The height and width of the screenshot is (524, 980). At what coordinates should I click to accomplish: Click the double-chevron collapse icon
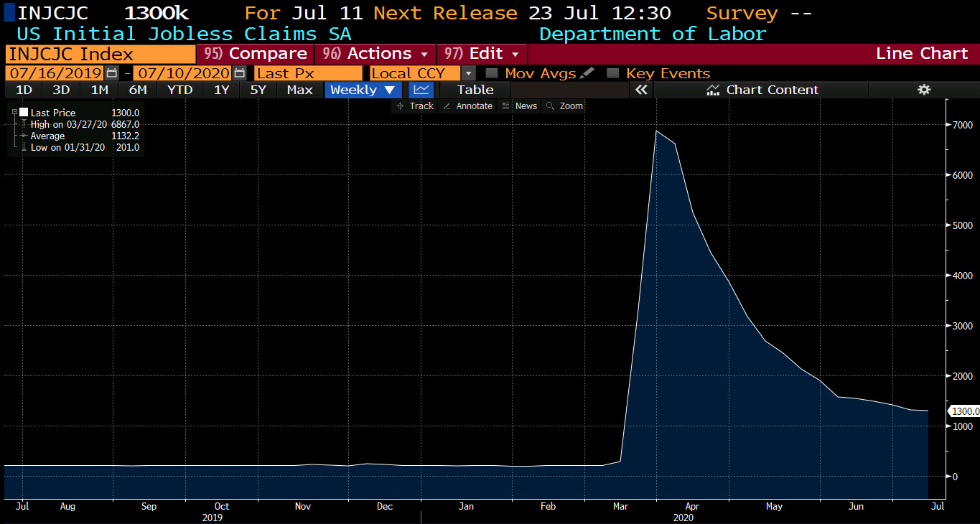tap(641, 90)
